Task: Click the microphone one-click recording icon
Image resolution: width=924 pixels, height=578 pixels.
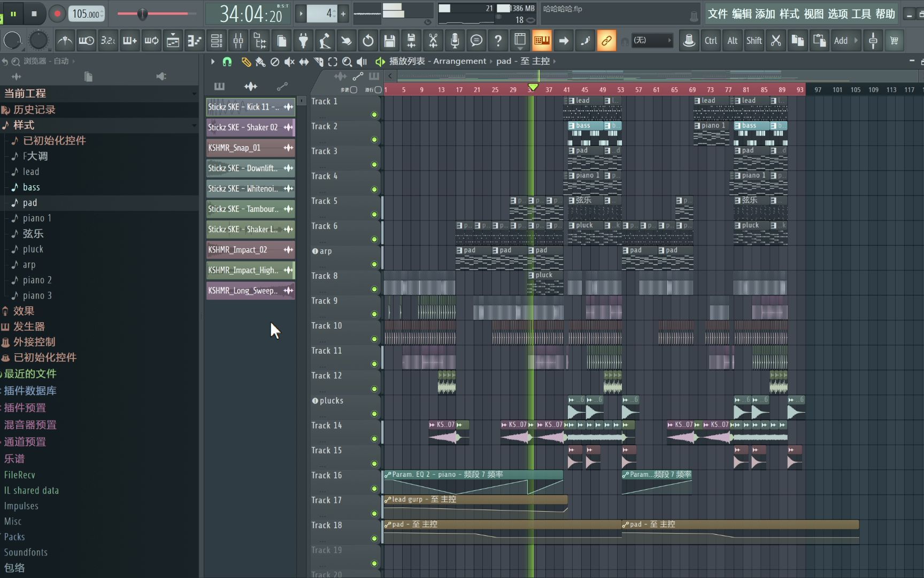Action: tap(455, 41)
